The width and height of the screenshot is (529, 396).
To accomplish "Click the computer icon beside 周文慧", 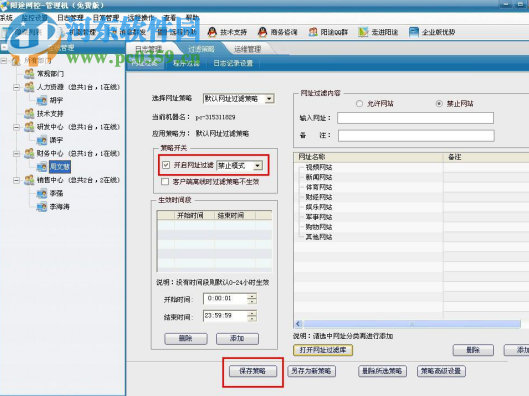I will coord(42,167).
